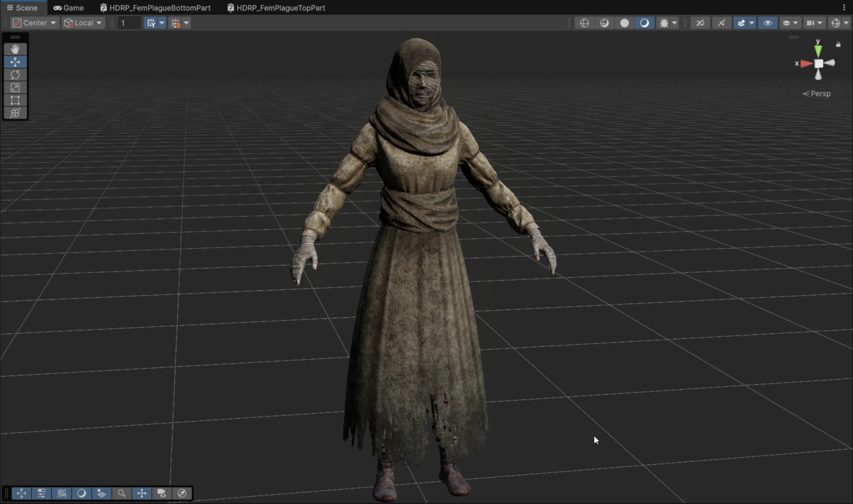This screenshot has width=853, height=504.
Task: Click the center cube of orientation gizmo
Action: coord(819,64)
